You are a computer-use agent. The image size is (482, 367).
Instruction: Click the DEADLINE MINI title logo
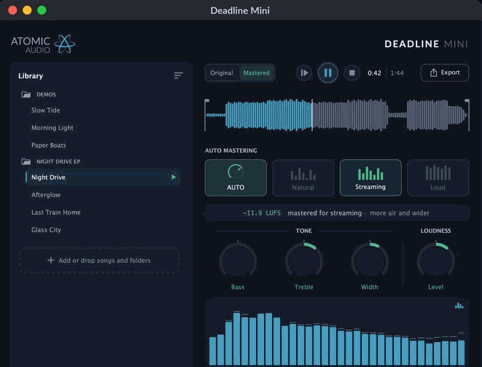tap(426, 44)
